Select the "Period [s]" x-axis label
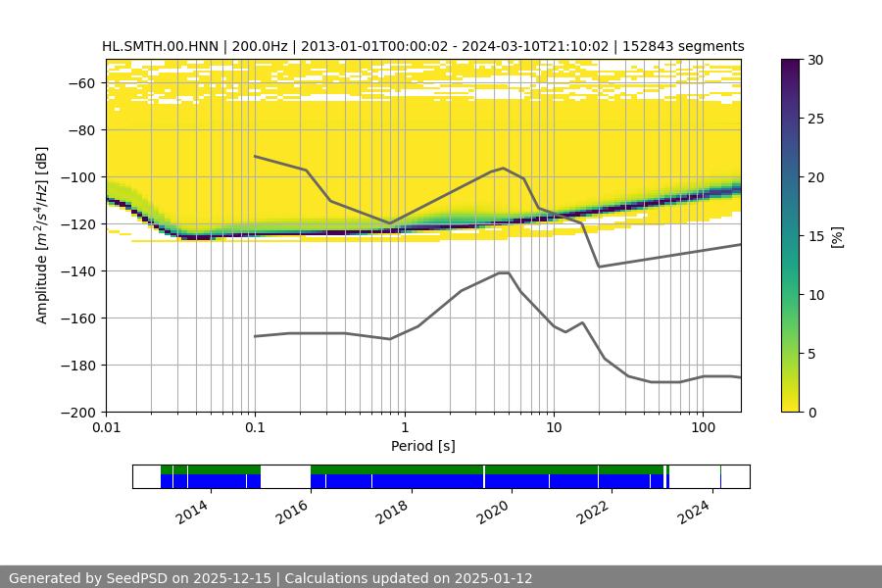Viewport: 882px width, 588px height. click(x=422, y=446)
